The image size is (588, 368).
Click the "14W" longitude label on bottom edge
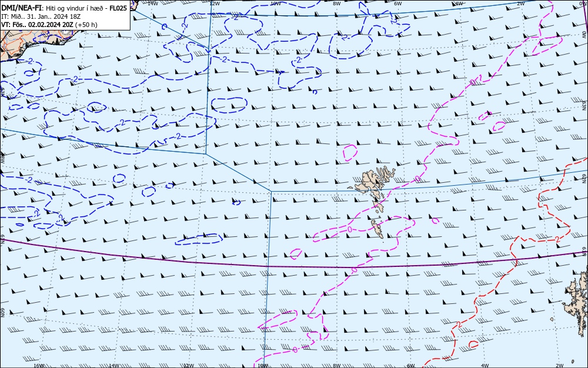113,366
